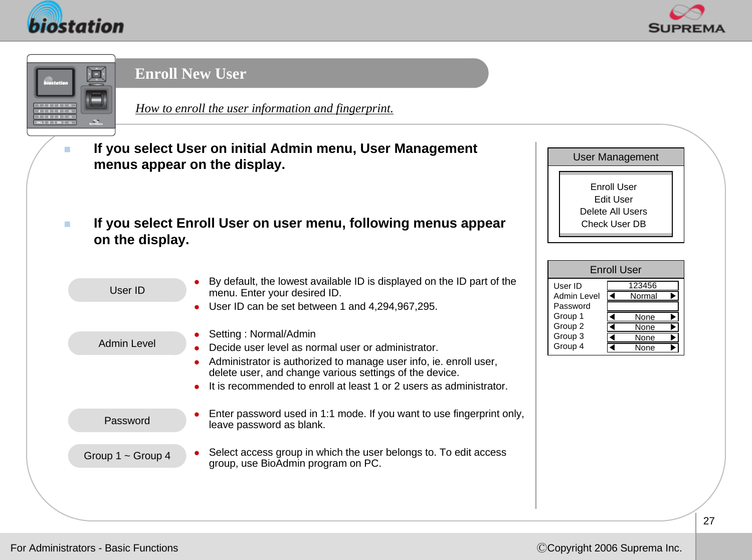Click left arrow of Admin Level selector
This screenshot has height=560, width=752.
coord(612,296)
